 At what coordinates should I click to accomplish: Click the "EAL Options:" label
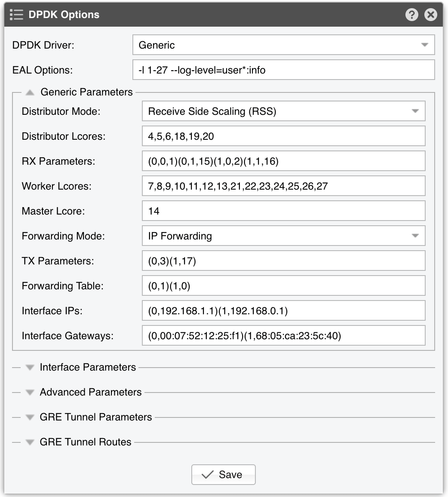click(43, 70)
